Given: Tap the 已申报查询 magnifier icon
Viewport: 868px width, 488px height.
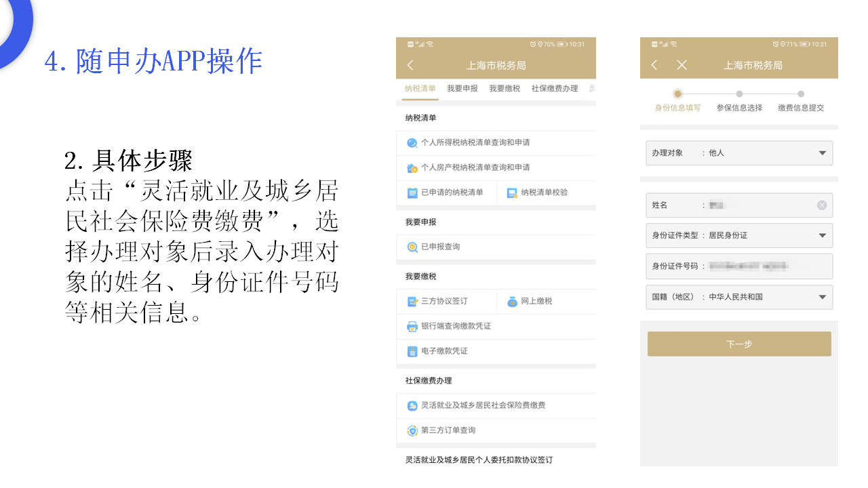Looking at the screenshot, I should (412, 247).
